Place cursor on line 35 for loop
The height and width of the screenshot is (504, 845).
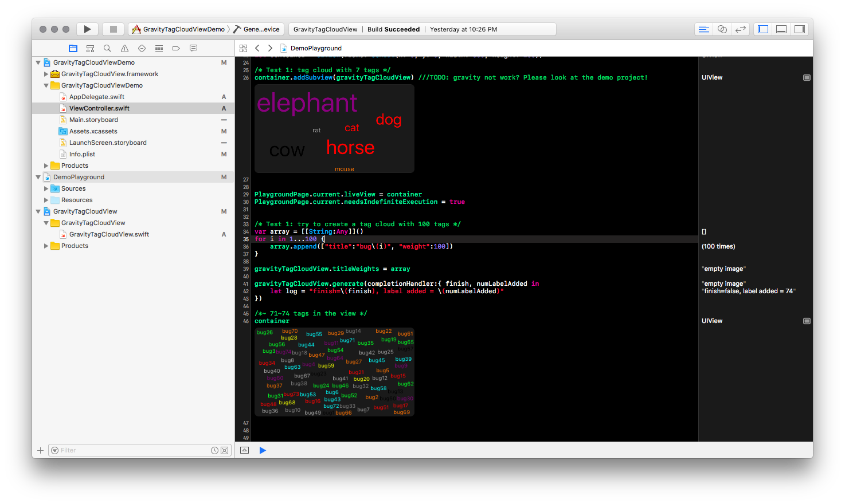tap(290, 239)
